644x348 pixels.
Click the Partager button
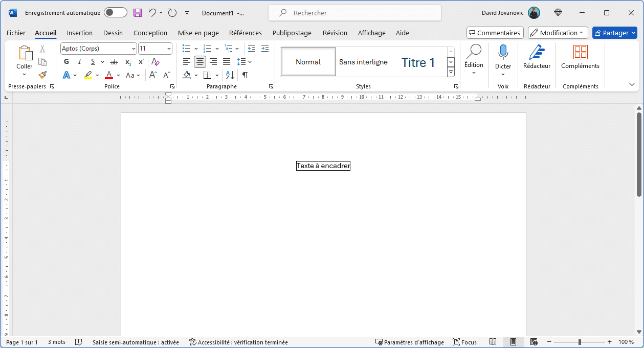point(615,33)
